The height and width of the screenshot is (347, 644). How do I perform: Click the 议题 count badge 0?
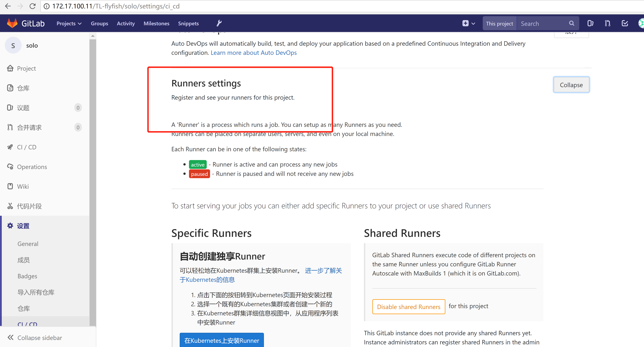(x=78, y=108)
